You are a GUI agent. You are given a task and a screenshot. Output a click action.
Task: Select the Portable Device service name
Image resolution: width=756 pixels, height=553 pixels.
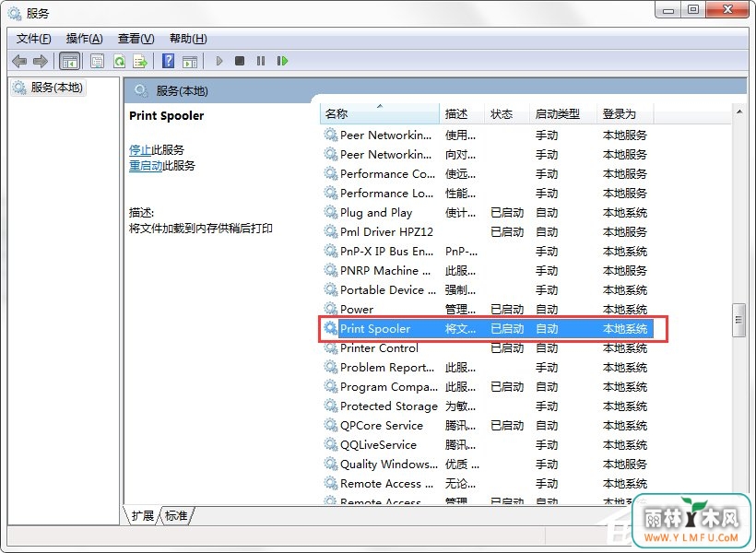387,289
